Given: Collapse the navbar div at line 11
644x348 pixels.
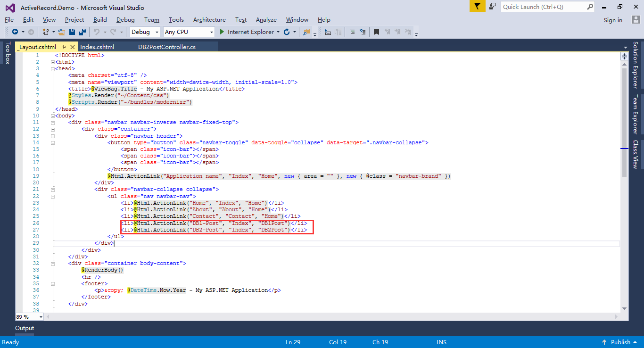Looking at the screenshot, I should [53, 123].
